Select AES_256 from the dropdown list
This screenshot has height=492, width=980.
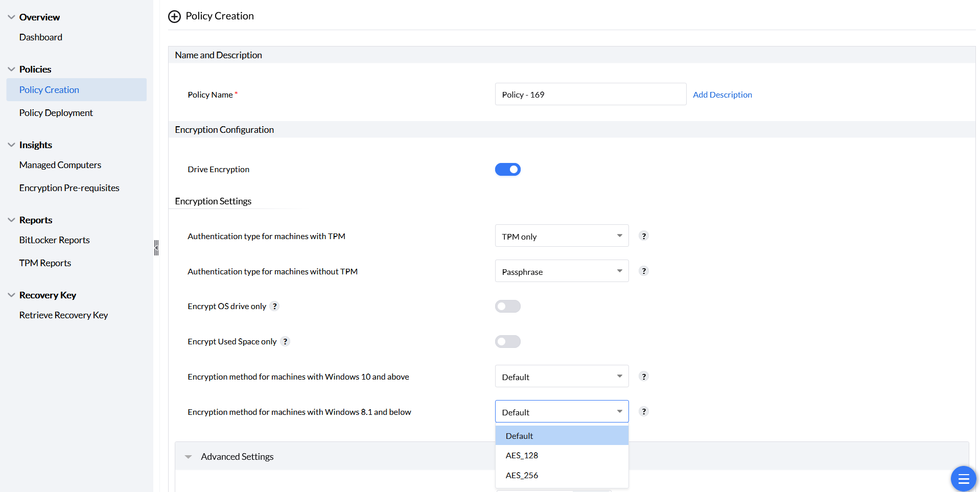[522, 476]
